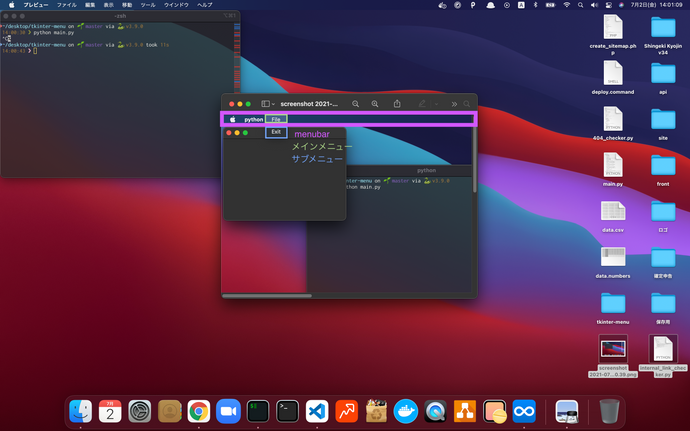Open the volume control in the menu bar
690x431 pixels.
(594, 5)
